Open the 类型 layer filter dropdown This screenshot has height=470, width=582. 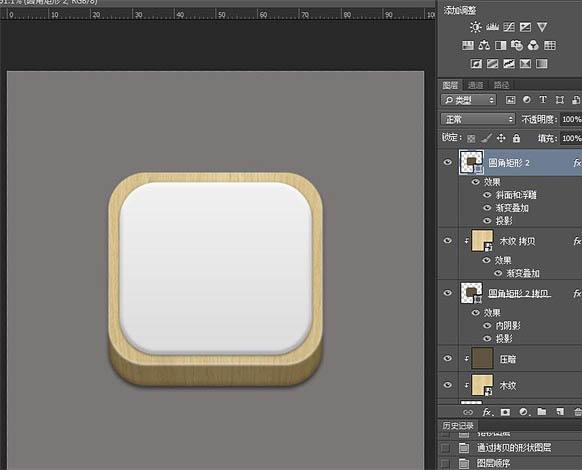pos(468,100)
